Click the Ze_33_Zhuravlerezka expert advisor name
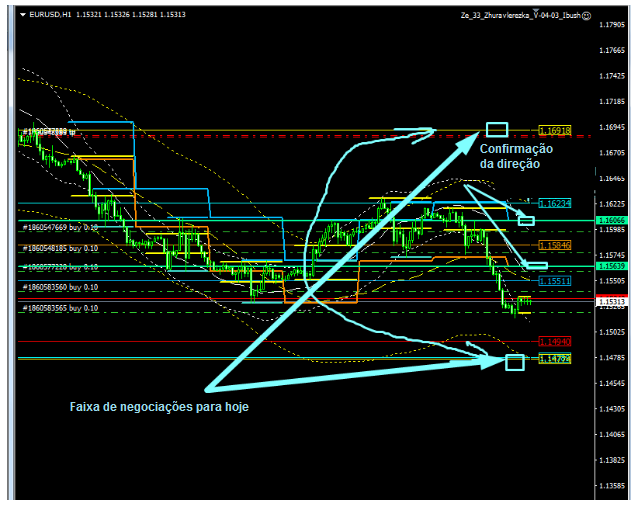 coord(519,16)
